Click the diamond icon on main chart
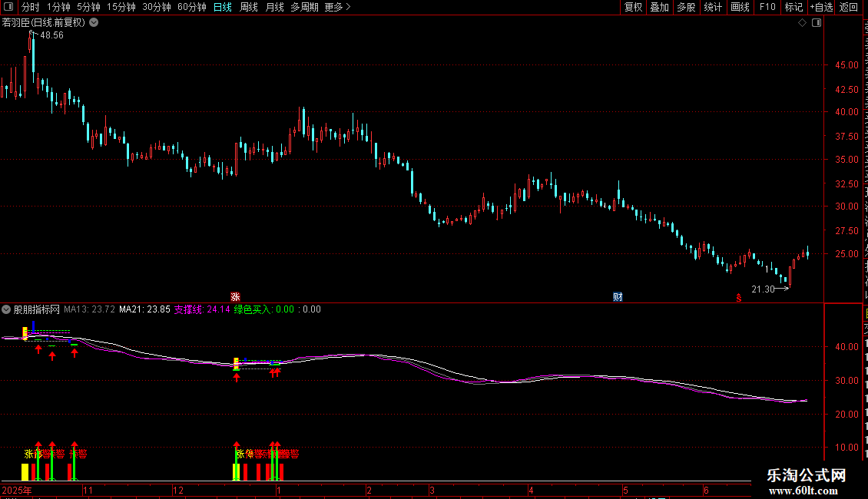 802,23
